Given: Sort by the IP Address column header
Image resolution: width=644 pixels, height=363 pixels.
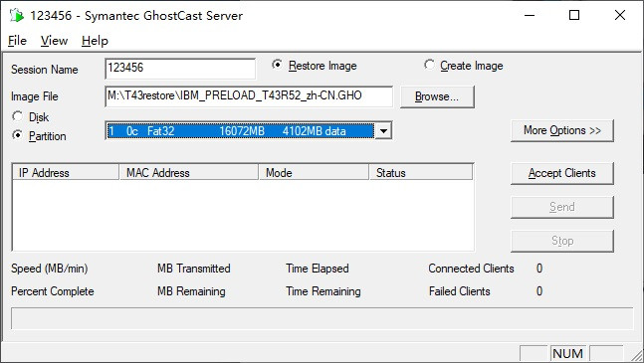Looking at the screenshot, I should (66, 173).
